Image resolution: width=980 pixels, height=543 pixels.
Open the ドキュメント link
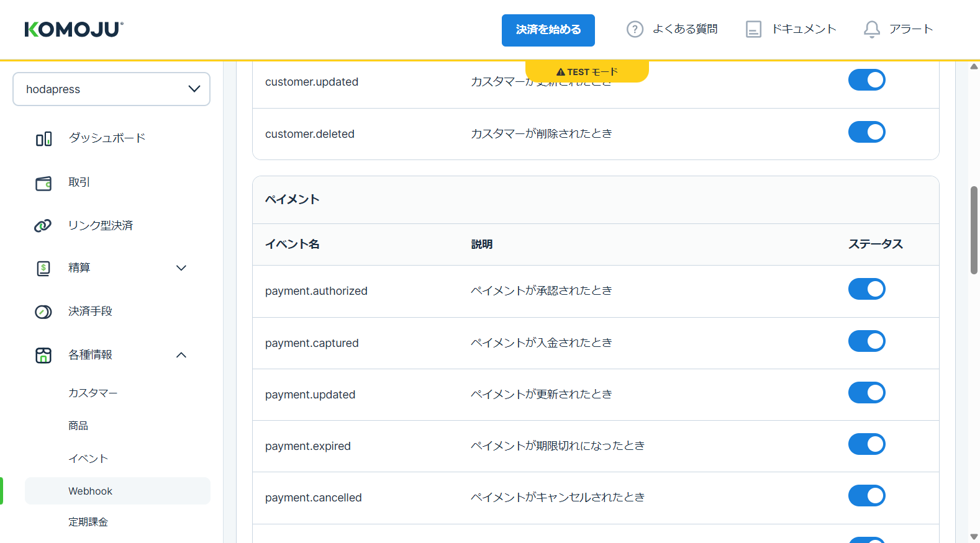[x=804, y=29]
